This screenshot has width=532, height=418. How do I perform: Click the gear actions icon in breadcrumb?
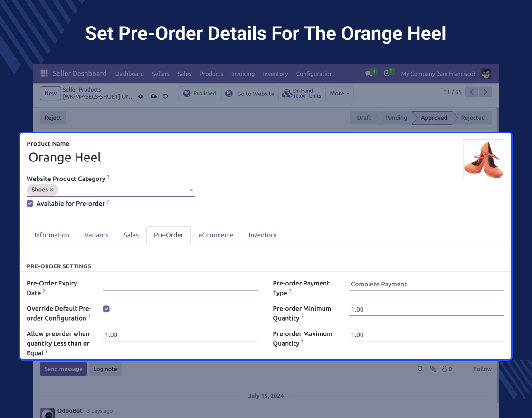141,97
